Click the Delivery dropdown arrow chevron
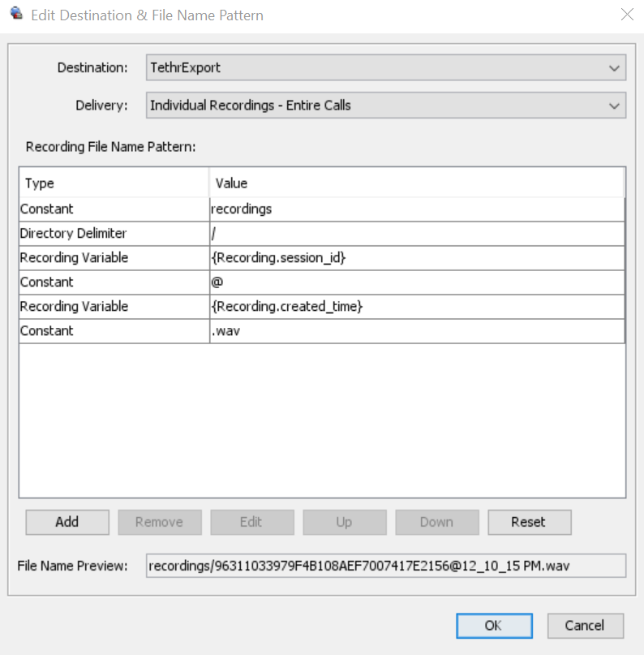Screen dimensions: 644x655 click(x=613, y=106)
